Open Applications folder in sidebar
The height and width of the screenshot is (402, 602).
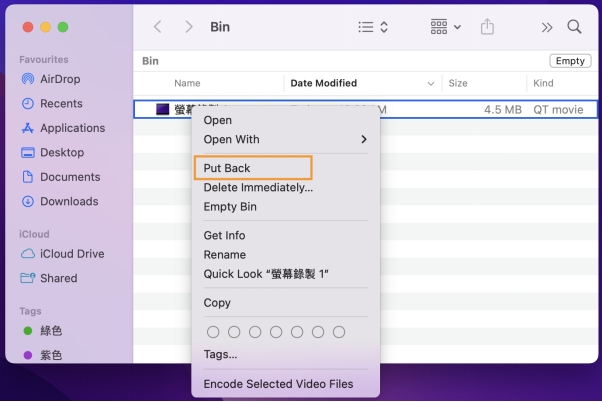[72, 128]
